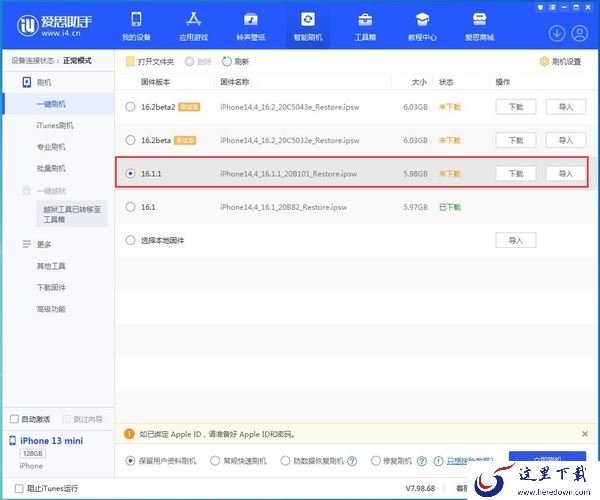The image size is (600, 500).
Task: Click the shirt skin icon in title bar
Action: pos(540,7)
